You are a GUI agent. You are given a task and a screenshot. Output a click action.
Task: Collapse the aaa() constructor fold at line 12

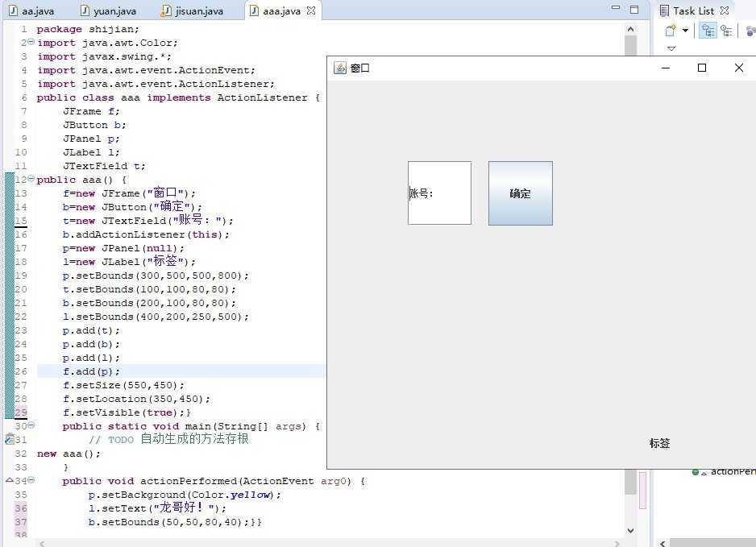click(31, 179)
